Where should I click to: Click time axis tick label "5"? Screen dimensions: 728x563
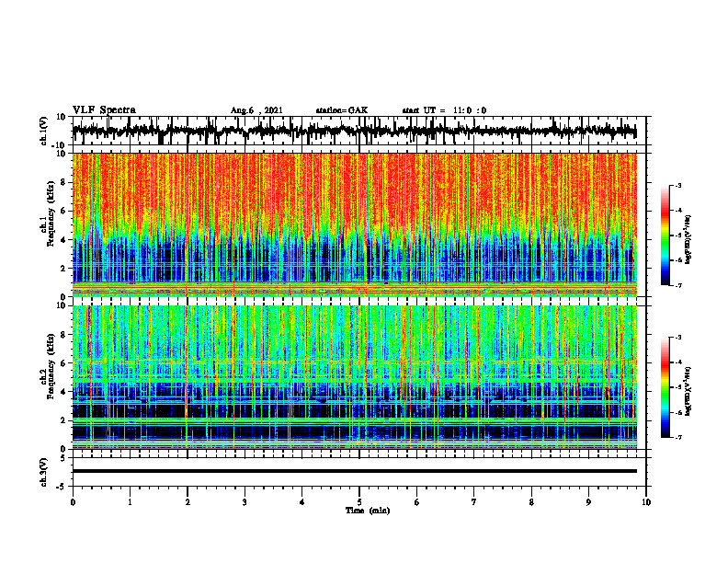359,502
